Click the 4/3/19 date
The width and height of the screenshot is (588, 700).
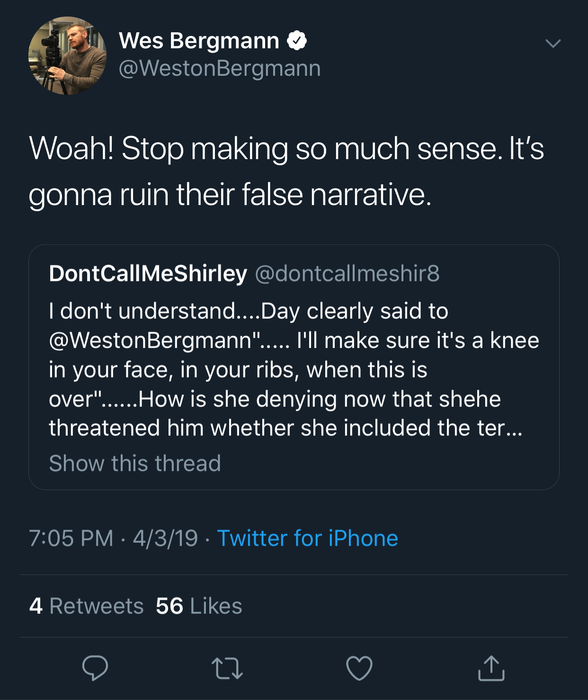(x=165, y=538)
